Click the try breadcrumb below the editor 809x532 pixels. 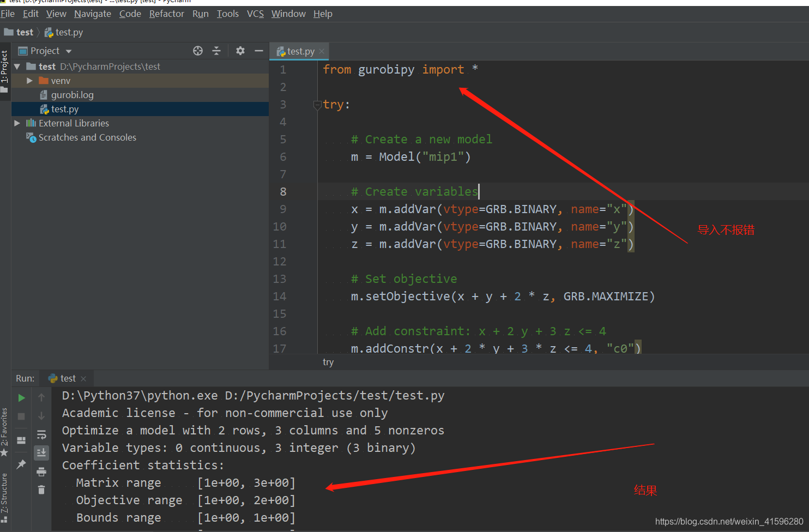click(x=328, y=362)
